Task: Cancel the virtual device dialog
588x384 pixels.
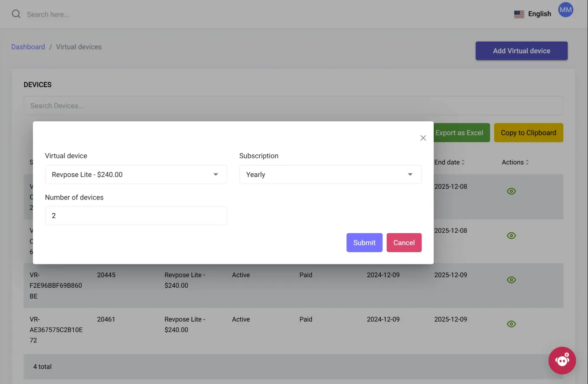Action: [404, 243]
